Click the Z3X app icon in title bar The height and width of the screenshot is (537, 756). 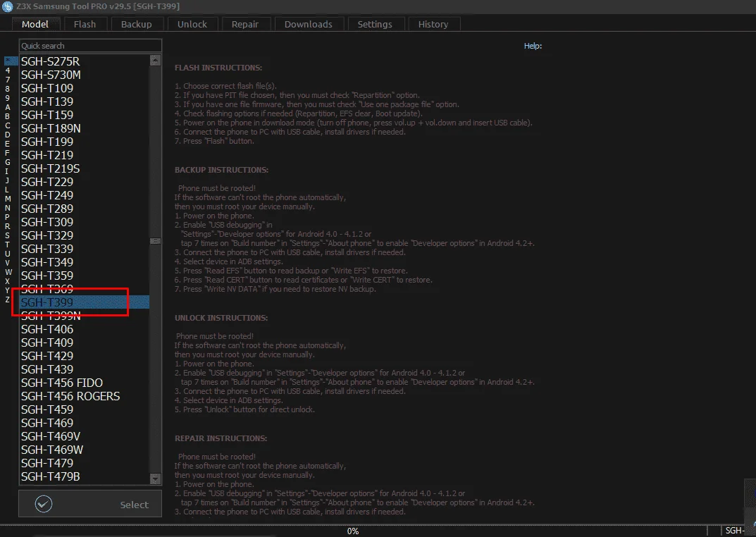coord(7,6)
